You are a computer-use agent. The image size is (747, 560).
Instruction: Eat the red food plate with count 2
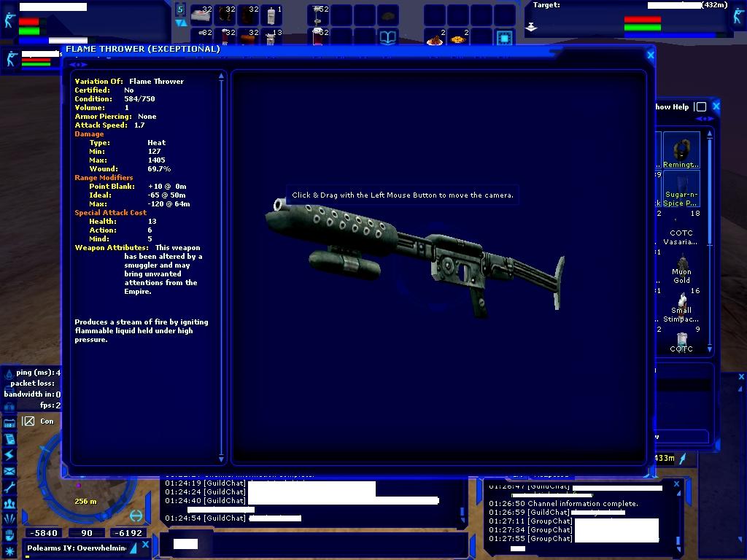point(435,36)
